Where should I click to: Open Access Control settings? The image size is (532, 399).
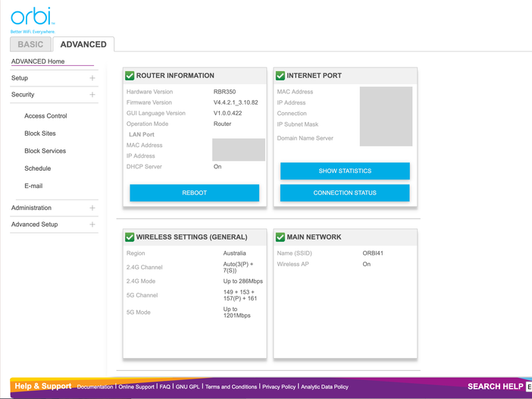(45, 116)
